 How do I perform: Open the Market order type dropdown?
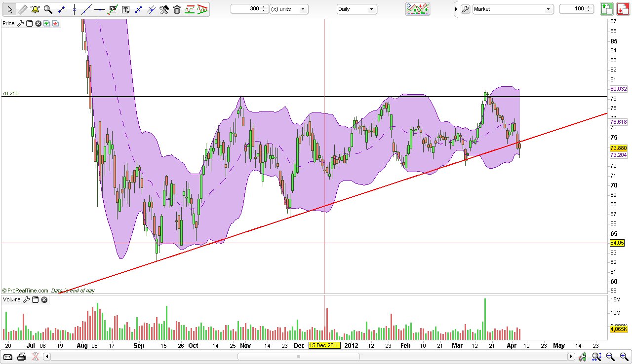pyautogui.click(x=512, y=8)
